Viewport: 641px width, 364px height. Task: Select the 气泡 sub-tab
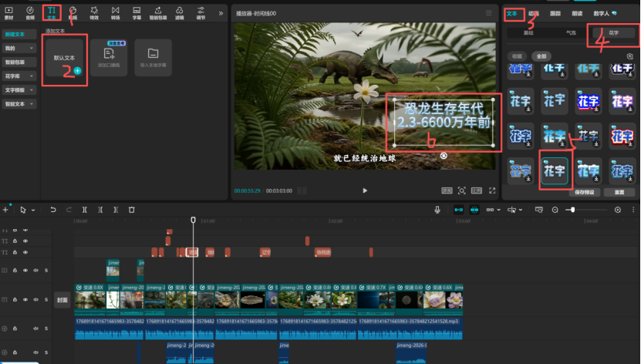pyautogui.click(x=571, y=34)
